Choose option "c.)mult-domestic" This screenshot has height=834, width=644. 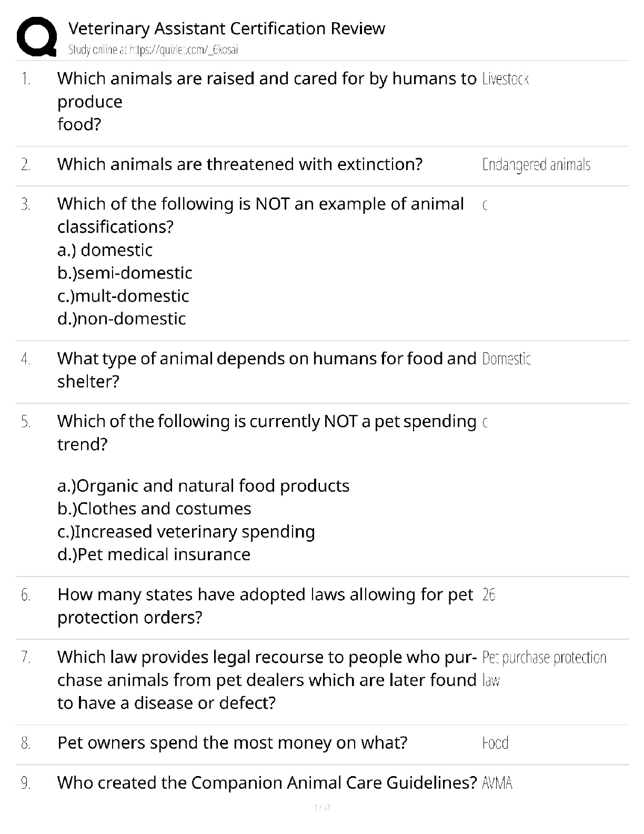tap(123, 296)
